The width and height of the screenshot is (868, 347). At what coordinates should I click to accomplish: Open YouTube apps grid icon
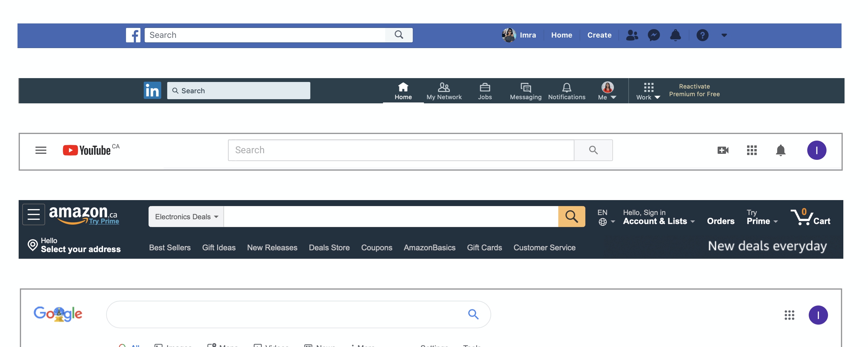[751, 150]
